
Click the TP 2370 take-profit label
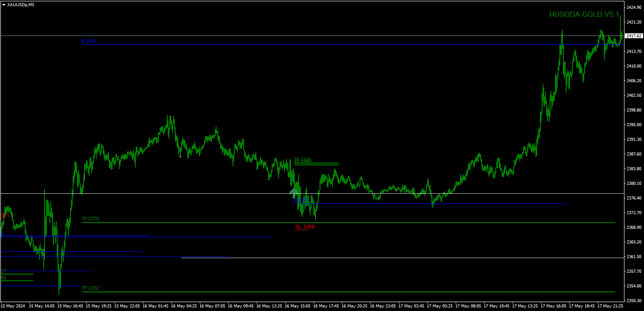click(x=89, y=219)
